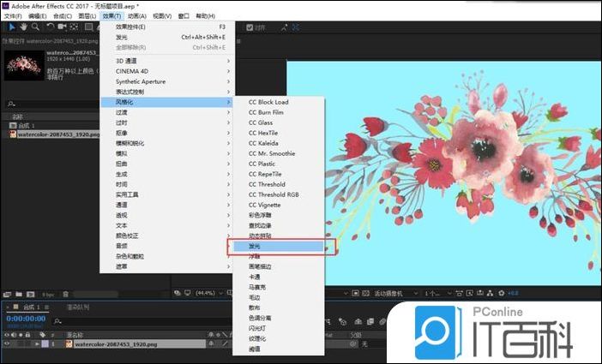Select the Rotation tool in toolbar
602x364 pixels.
[50, 27]
